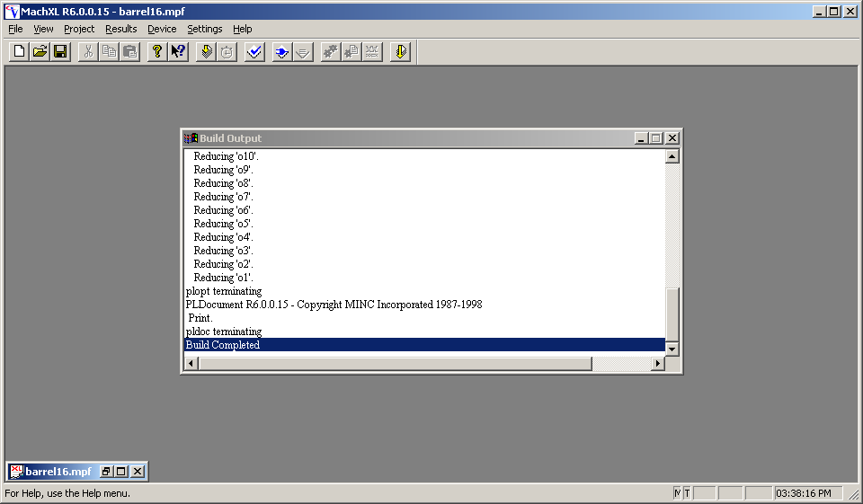Open the Device menu

click(162, 29)
